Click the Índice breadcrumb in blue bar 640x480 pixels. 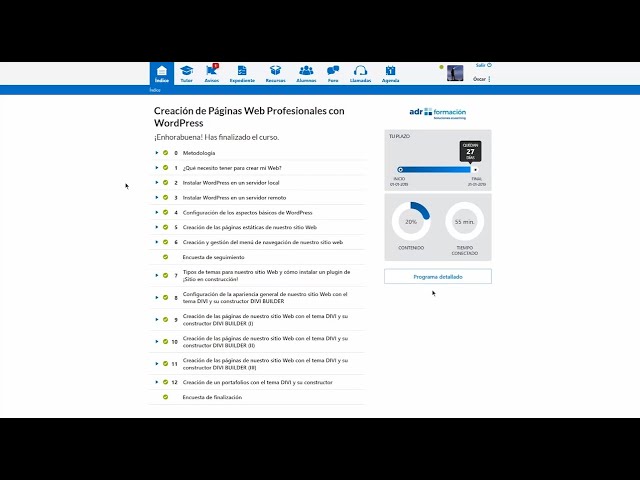coord(155,90)
